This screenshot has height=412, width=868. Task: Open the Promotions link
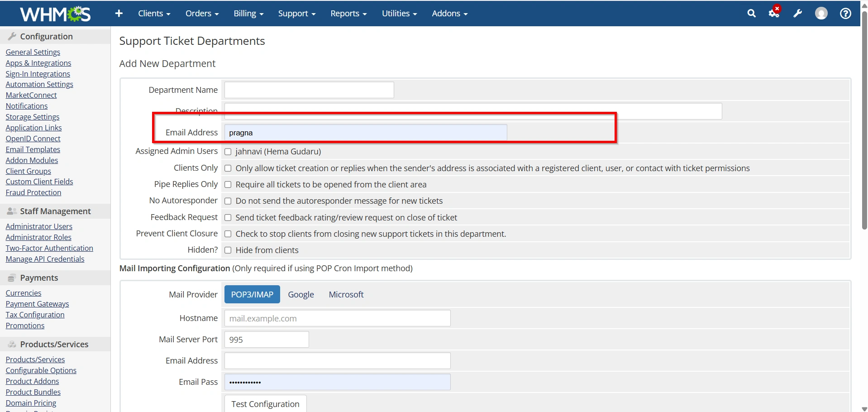pos(25,326)
